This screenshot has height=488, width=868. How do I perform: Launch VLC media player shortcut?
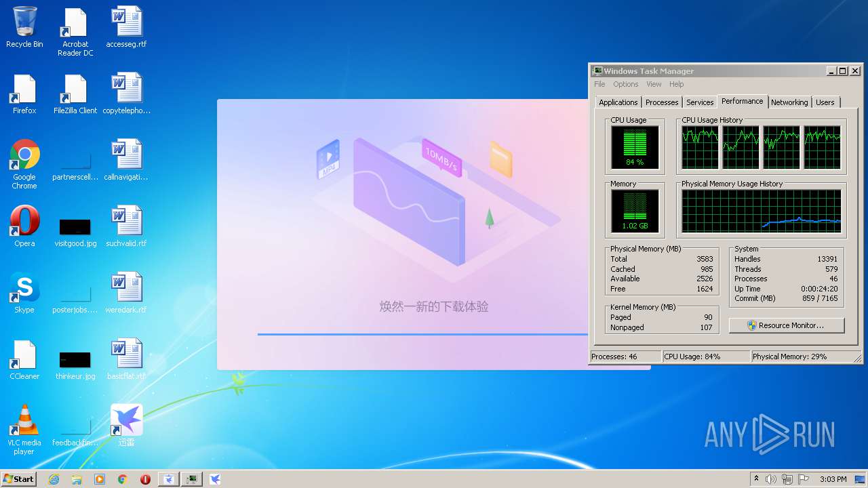point(24,430)
